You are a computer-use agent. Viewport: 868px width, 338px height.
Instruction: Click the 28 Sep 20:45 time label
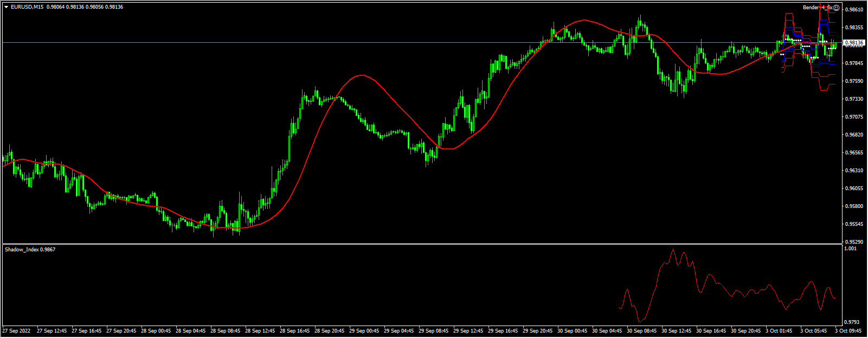(330, 330)
